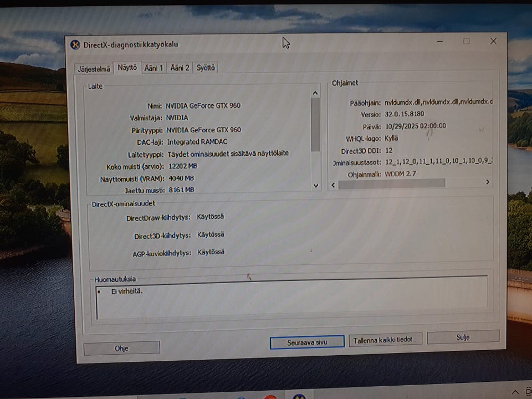532x399 pixels.
Task: Select the DirectDraw-kiihdytys Käytössä value
Action: coord(211,217)
